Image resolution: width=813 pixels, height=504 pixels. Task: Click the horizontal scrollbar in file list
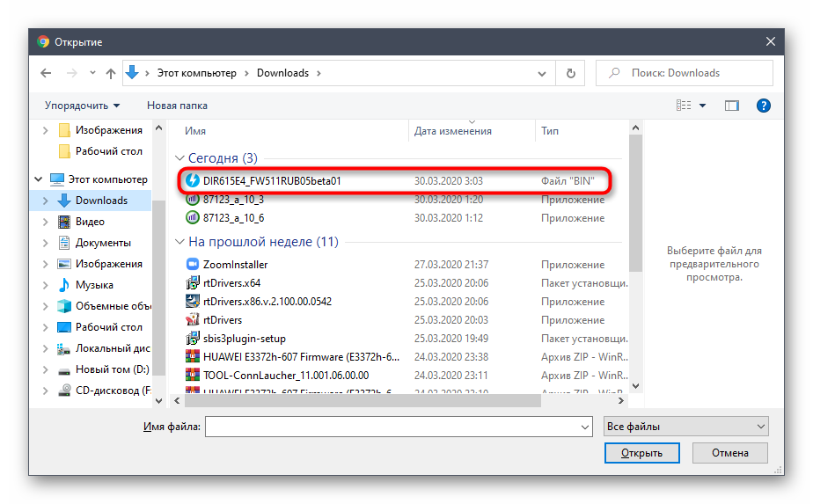[x=361, y=400]
